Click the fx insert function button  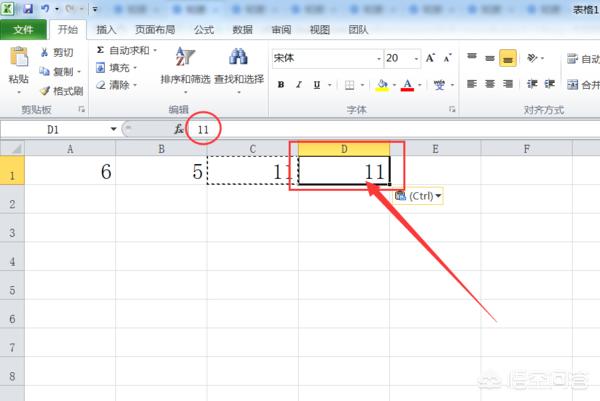click(x=179, y=129)
